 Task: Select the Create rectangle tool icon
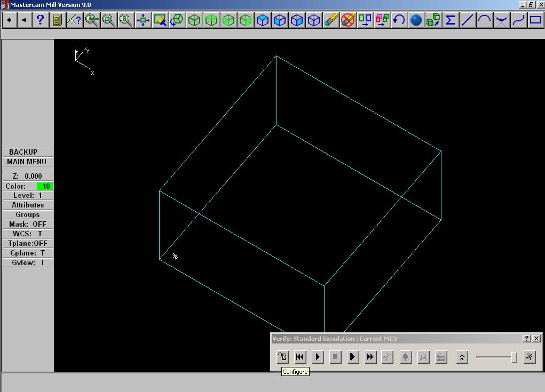tap(535, 20)
